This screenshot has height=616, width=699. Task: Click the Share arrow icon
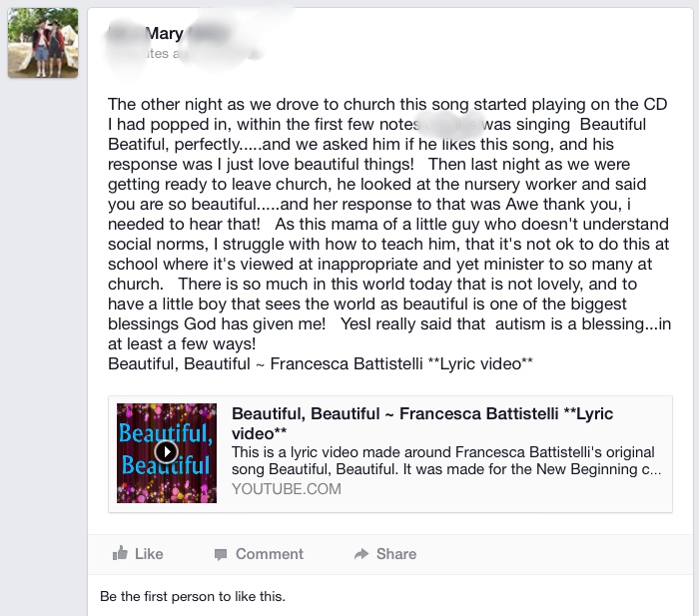[x=361, y=554]
